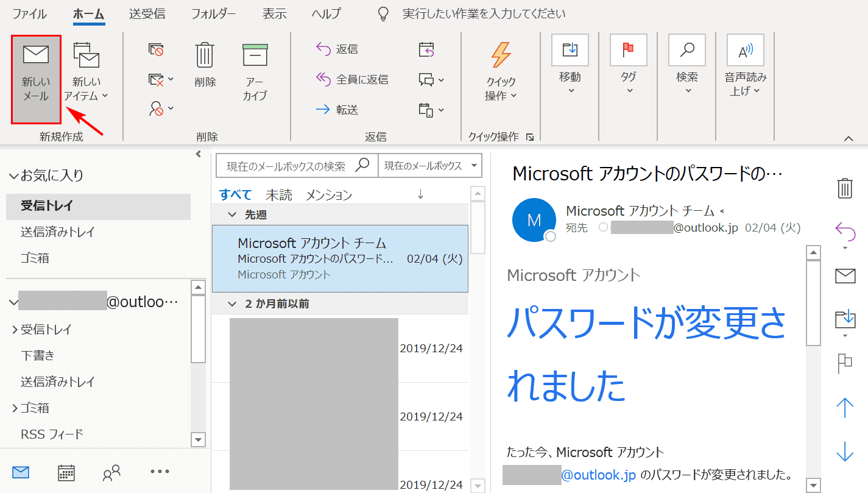Go to next item with down arrow
Image resolution: width=868 pixels, height=493 pixels.
click(845, 452)
